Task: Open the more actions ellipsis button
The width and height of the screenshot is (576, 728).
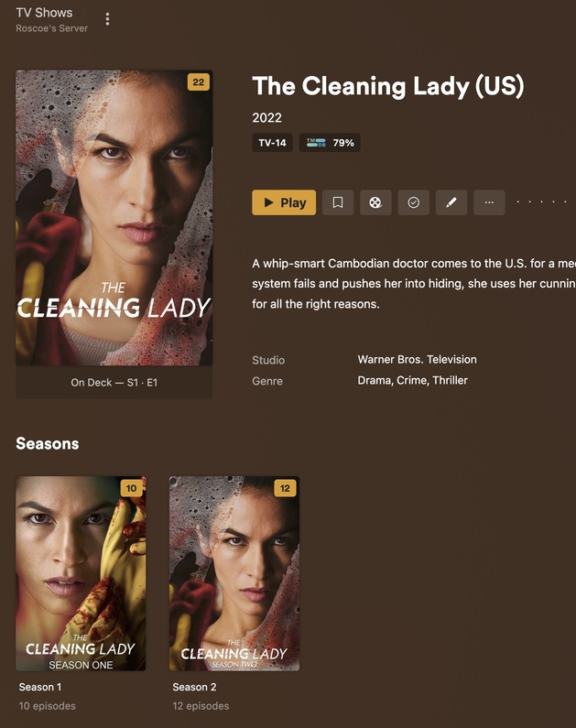Action: click(x=489, y=202)
